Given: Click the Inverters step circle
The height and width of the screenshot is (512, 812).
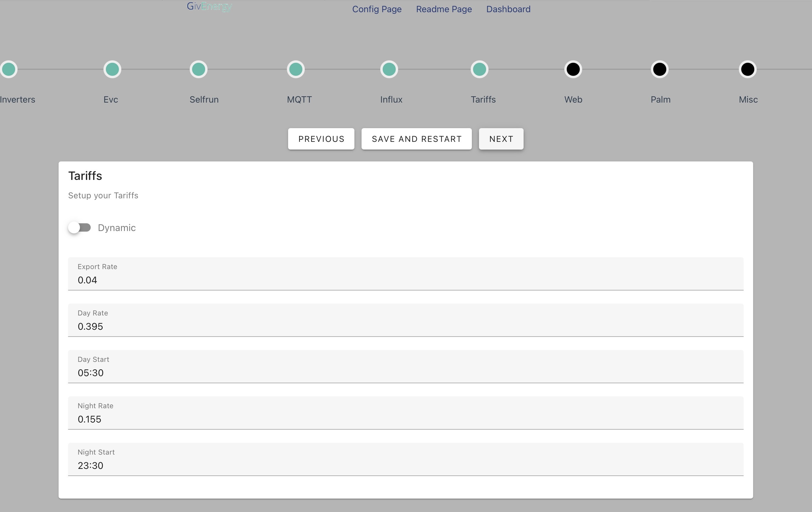Looking at the screenshot, I should coord(9,70).
